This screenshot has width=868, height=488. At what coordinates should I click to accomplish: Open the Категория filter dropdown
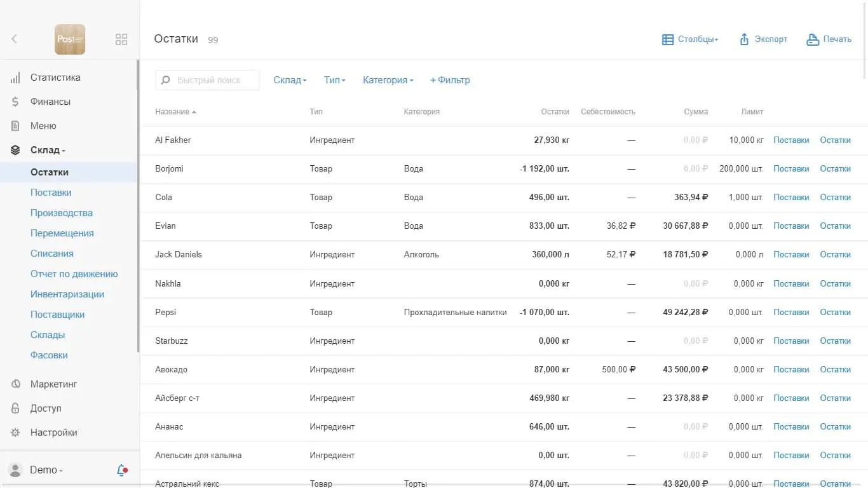tap(388, 80)
